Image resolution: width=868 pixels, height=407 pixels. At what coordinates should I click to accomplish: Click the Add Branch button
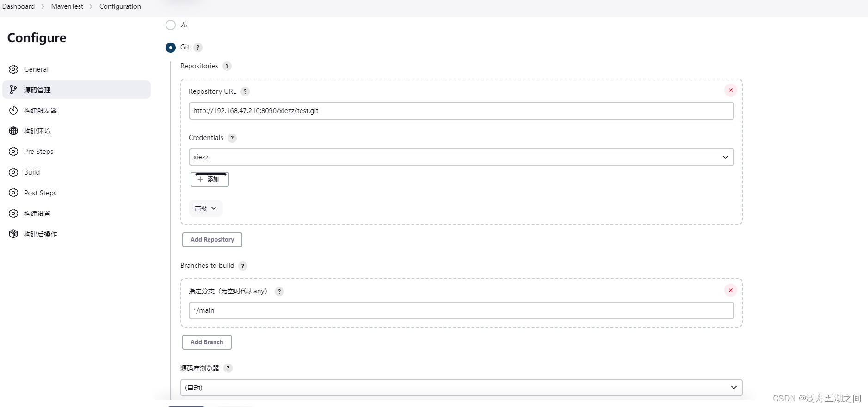coord(207,342)
